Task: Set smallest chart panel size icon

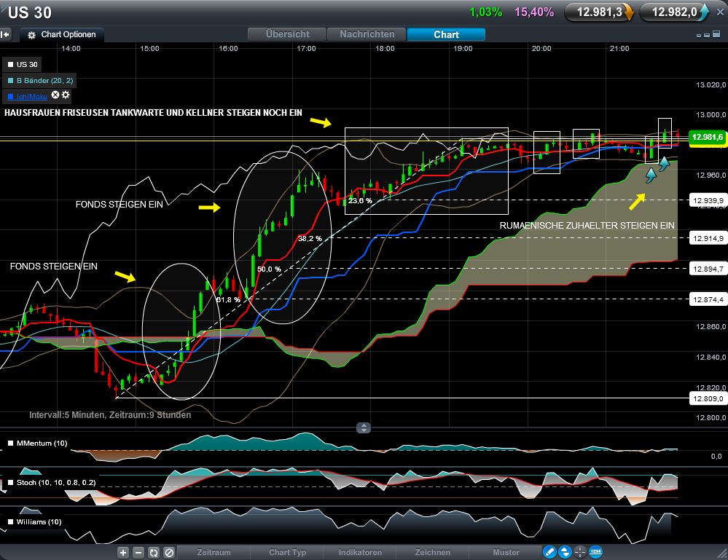Action: point(699,35)
